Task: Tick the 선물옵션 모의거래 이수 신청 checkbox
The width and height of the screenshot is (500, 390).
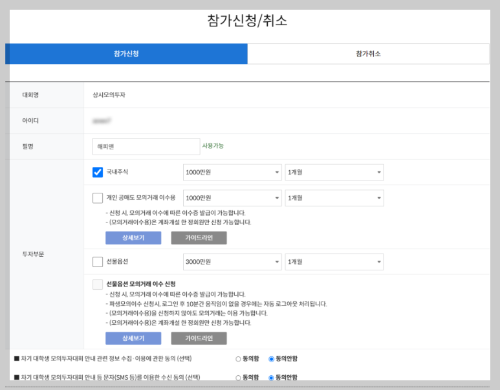Action: tap(97, 284)
